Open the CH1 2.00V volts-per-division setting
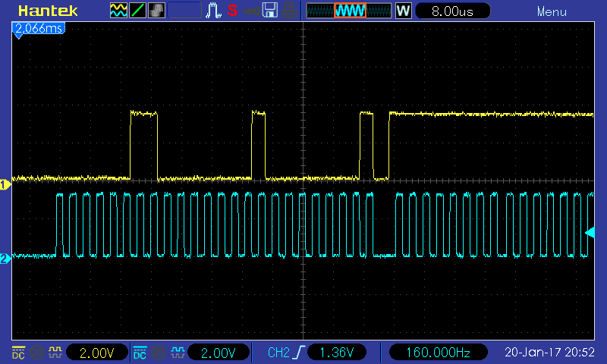This screenshot has width=607, height=364. tap(97, 353)
